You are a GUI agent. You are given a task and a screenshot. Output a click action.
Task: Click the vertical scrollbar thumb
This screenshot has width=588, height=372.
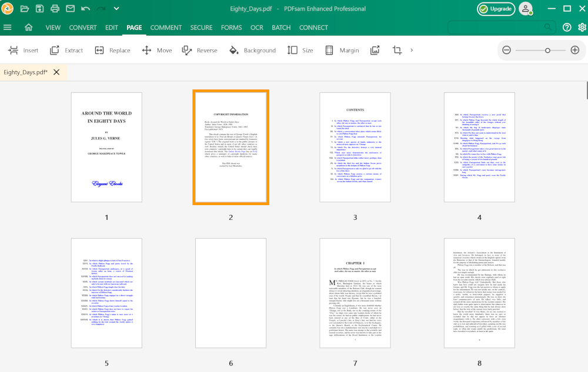587,91
